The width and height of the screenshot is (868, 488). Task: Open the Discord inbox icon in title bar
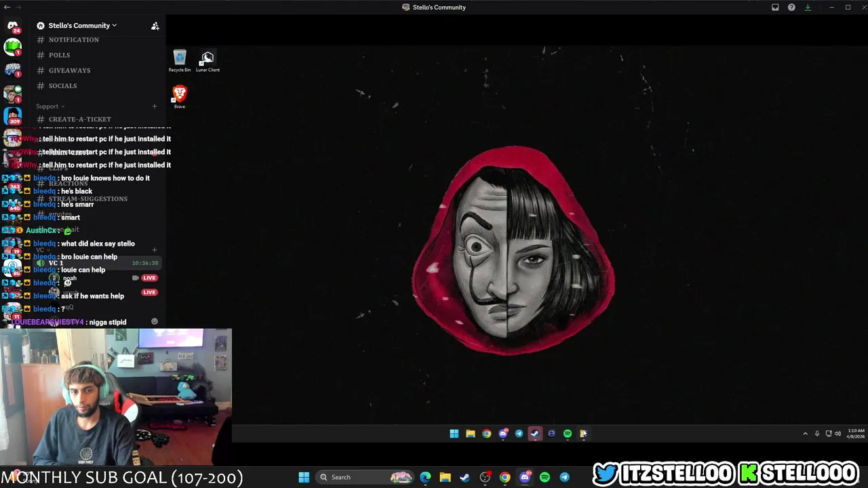click(x=775, y=7)
